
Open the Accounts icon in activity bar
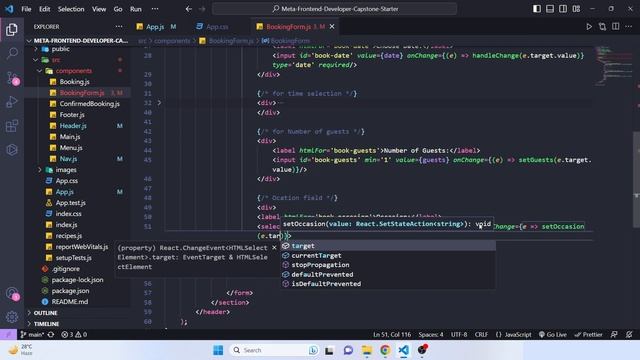click(12, 293)
